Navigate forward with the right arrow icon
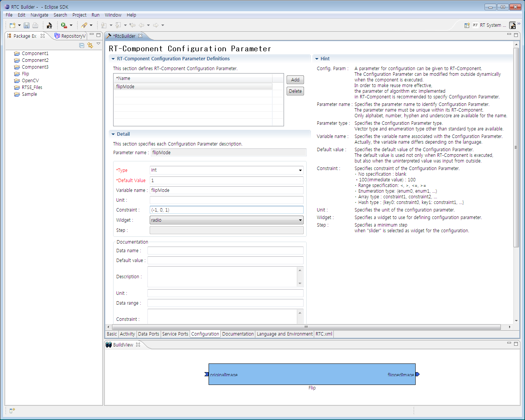The height and width of the screenshot is (420, 525). 156,25
